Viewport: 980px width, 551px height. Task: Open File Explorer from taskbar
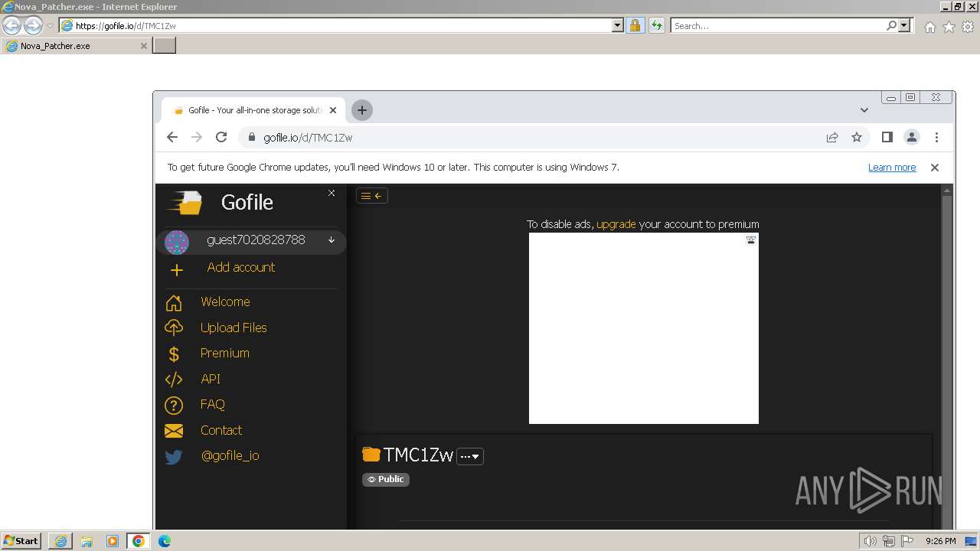coord(87,541)
